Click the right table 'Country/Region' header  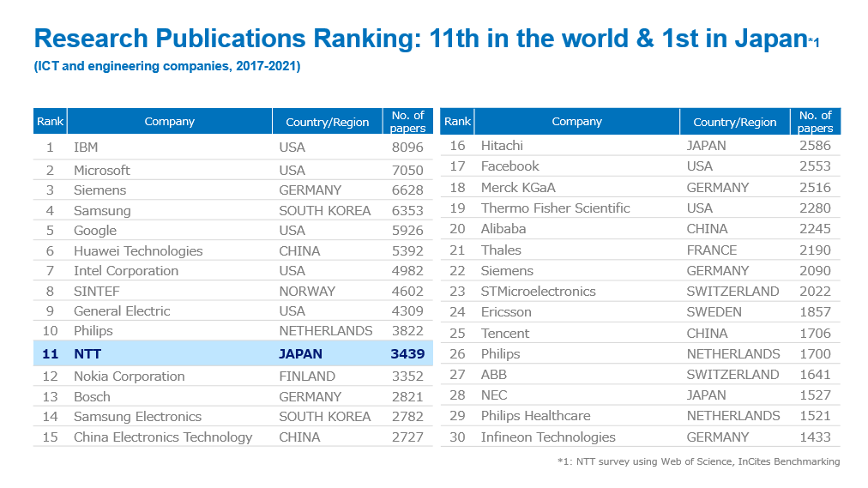735,122
